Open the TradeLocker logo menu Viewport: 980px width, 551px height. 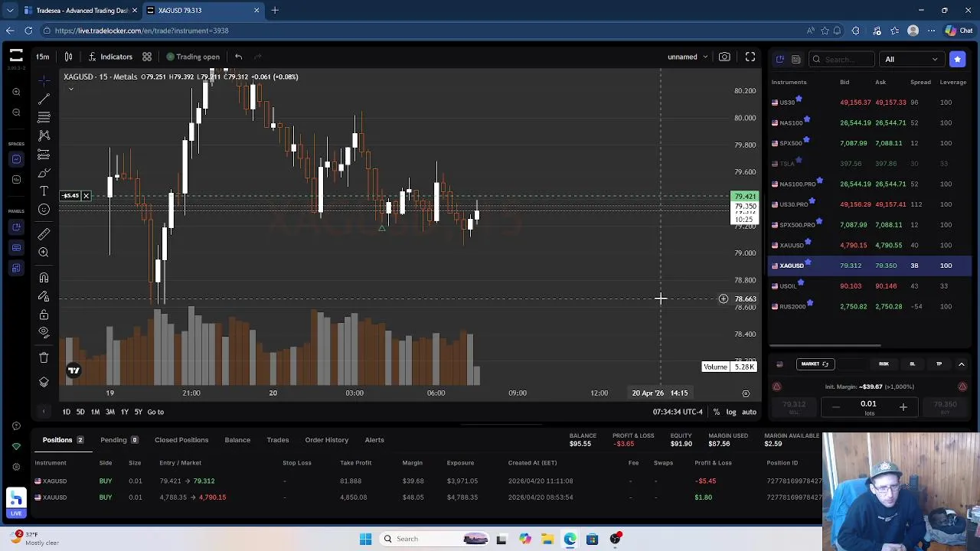click(x=16, y=57)
